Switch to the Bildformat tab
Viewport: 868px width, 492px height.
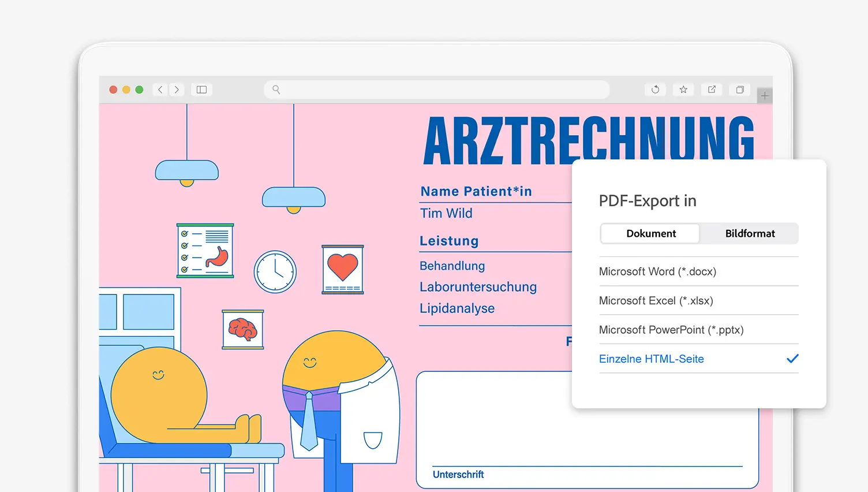pyautogui.click(x=750, y=233)
